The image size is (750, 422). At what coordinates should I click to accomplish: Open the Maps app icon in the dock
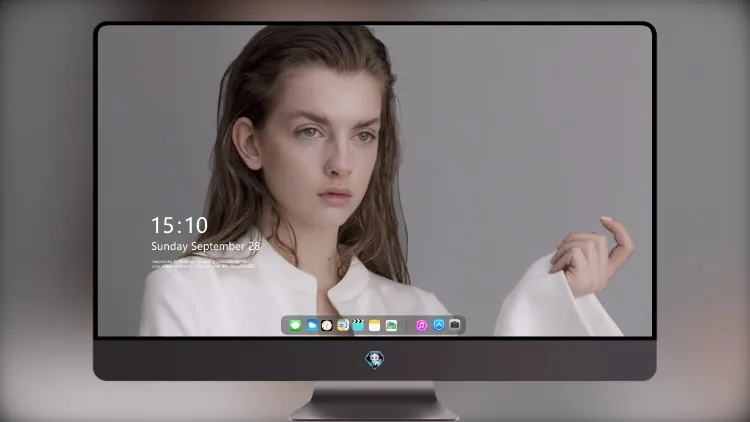pyautogui.click(x=343, y=325)
